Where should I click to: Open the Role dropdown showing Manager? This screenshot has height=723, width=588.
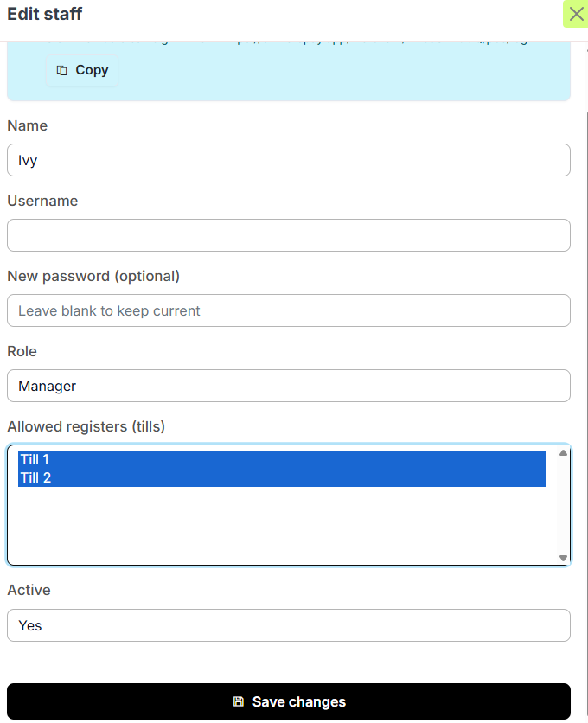coord(288,386)
